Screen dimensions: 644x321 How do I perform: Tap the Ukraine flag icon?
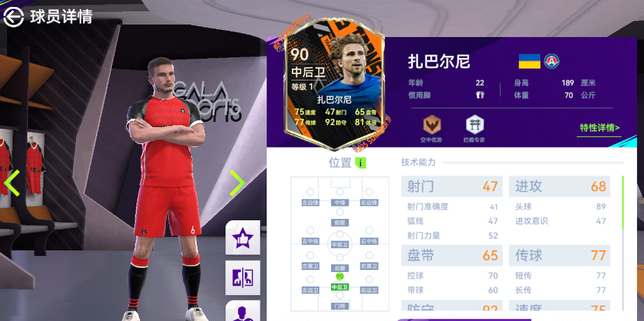pyautogui.click(x=529, y=61)
